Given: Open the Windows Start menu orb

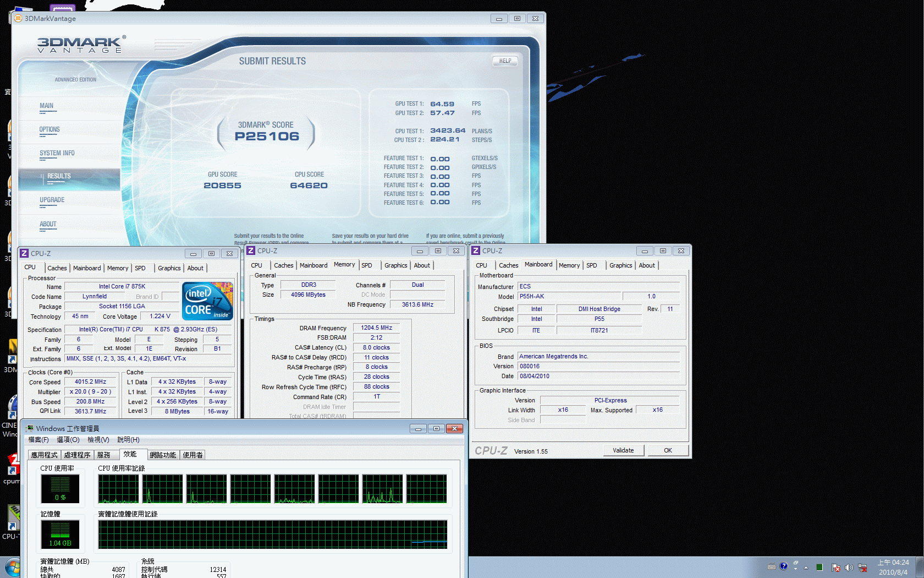Looking at the screenshot, I should tap(12, 568).
